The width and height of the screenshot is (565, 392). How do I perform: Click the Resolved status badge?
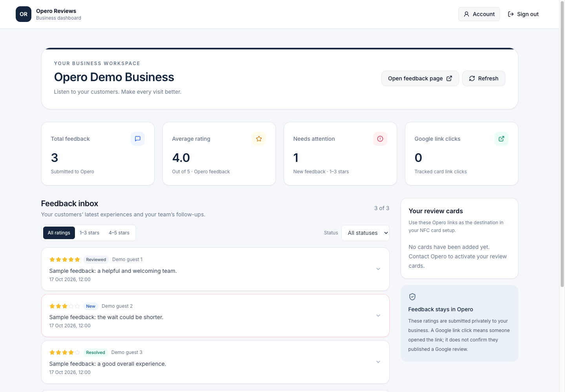pyautogui.click(x=95, y=352)
